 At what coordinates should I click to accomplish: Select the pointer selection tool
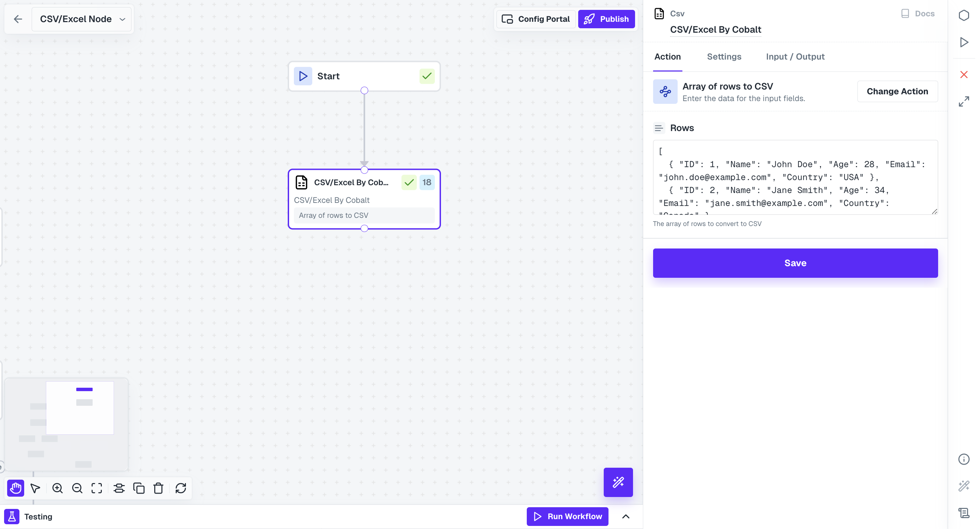coord(35,488)
